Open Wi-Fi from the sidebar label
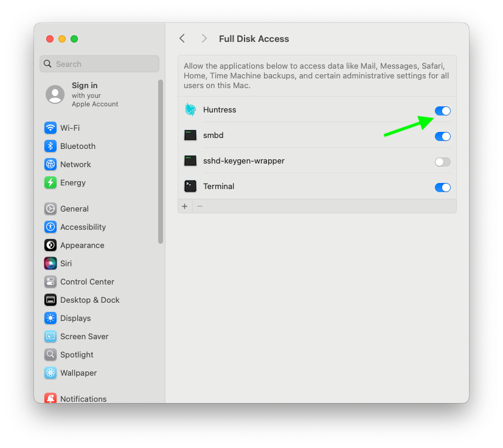This screenshot has height=448, width=503. point(70,128)
